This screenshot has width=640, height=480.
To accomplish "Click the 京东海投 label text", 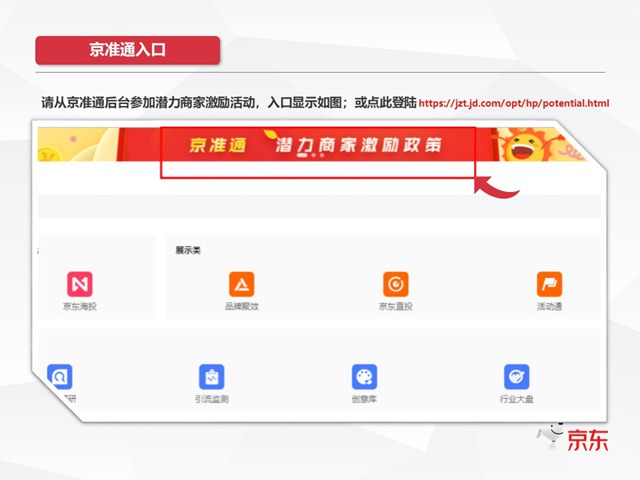I will 80,306.
